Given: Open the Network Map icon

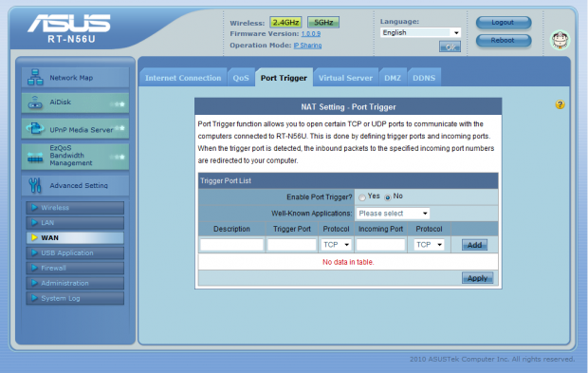Looking at the screenshot, I should pos(35,77).
